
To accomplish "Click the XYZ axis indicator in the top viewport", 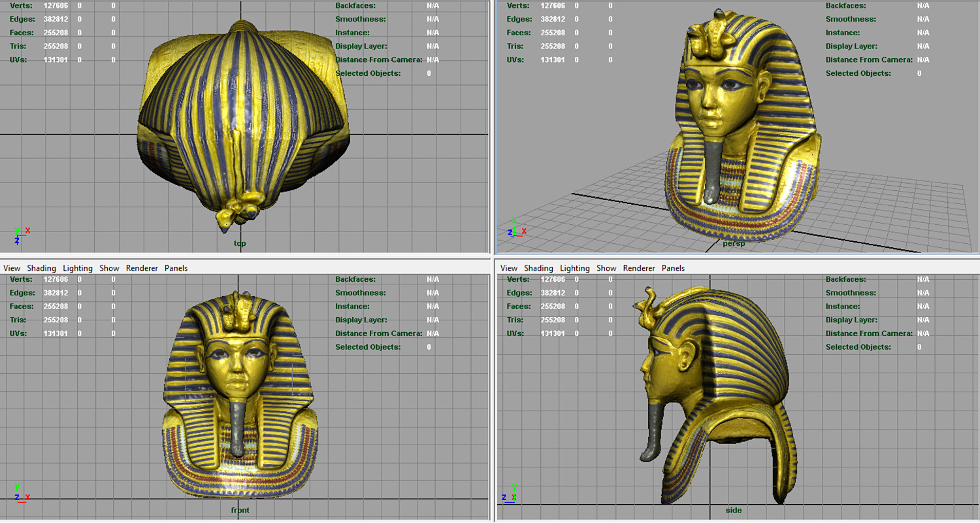I will click(x=21, y=235).
